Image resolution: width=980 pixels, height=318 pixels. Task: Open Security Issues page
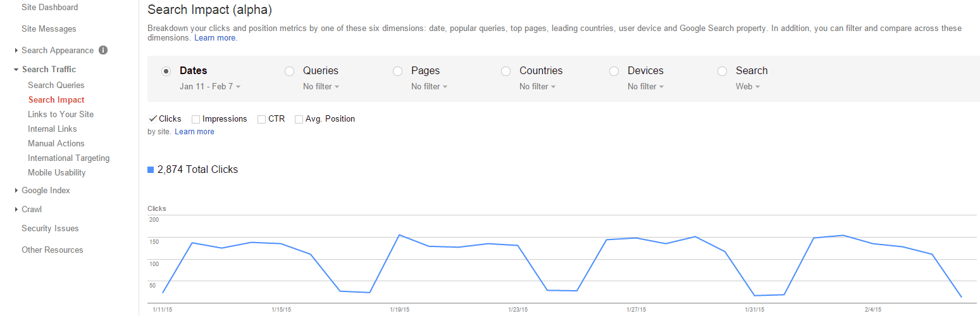tap(50, 229)
